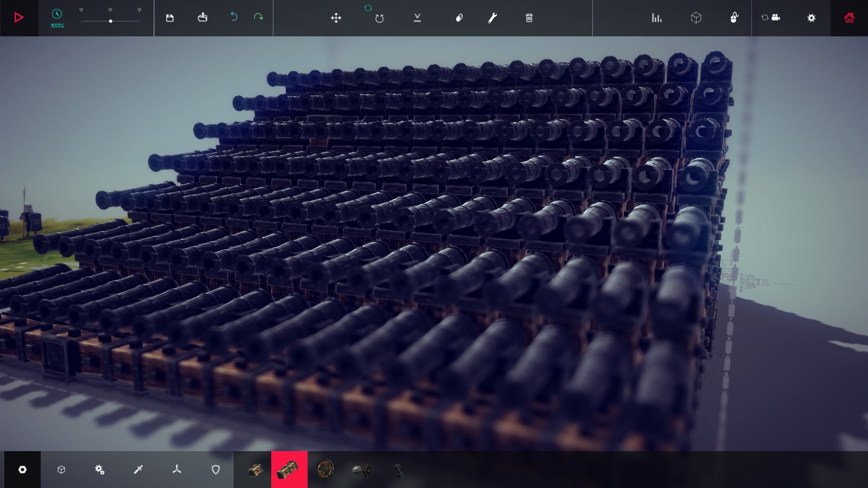Toggle the mouse control icon
The width and height of the screenshot is (868, 488).
pyautogui.click(x=734, y=17)
